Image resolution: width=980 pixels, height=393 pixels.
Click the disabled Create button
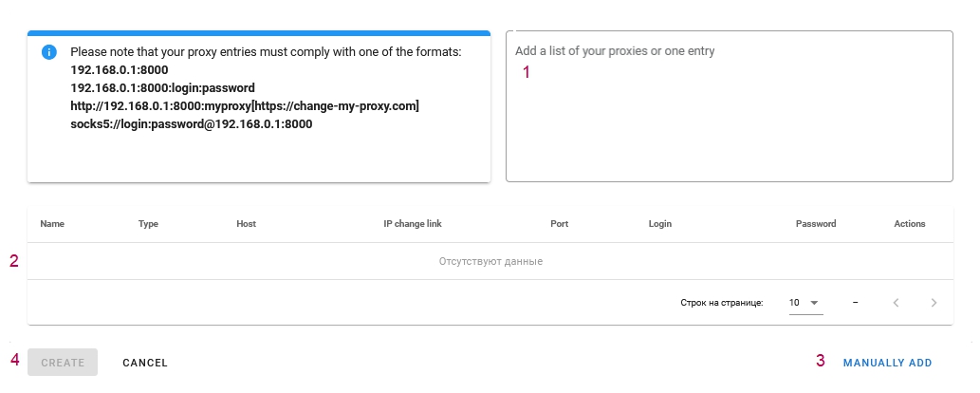pos(63,363)
